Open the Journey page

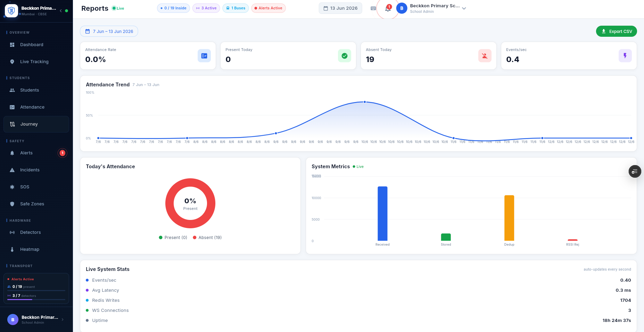click(x=36, y=124)
